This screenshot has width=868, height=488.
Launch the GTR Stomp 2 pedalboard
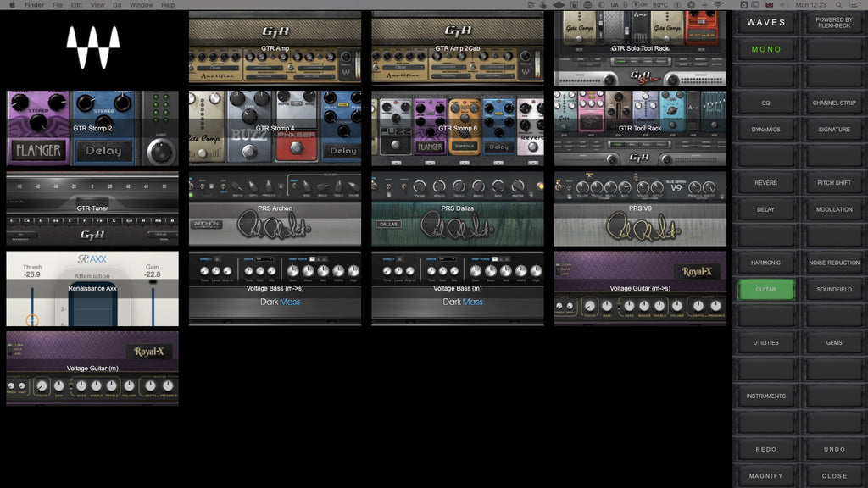click(92, 127)
